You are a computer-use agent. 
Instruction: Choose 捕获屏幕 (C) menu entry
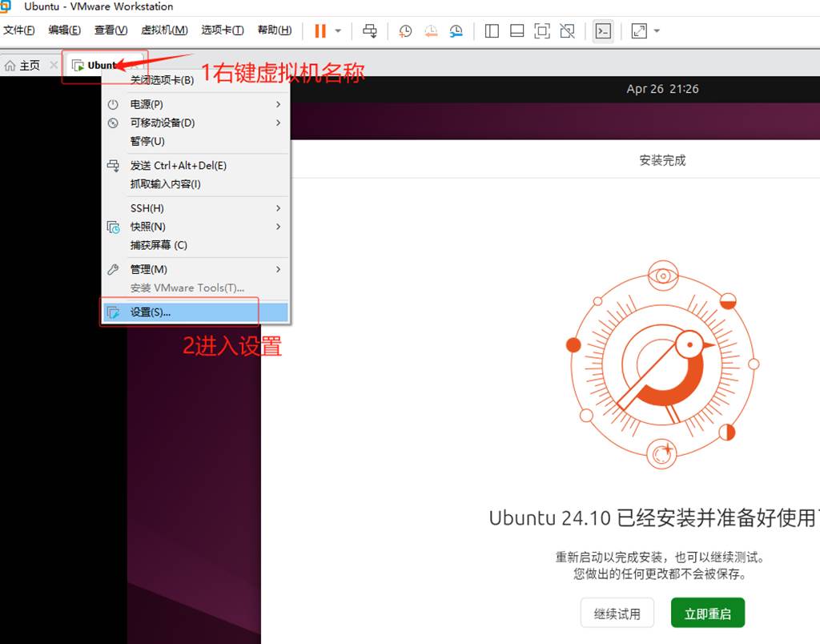195,245
